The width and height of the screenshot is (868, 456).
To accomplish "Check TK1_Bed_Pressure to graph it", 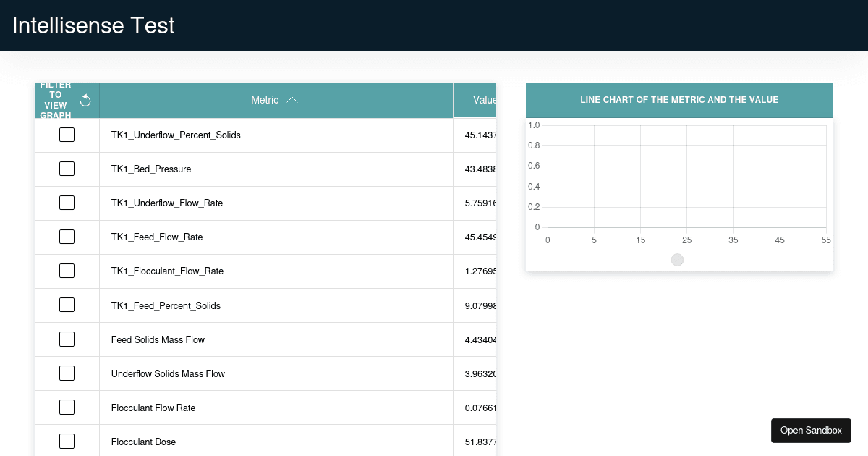I will tap(67, 169).
